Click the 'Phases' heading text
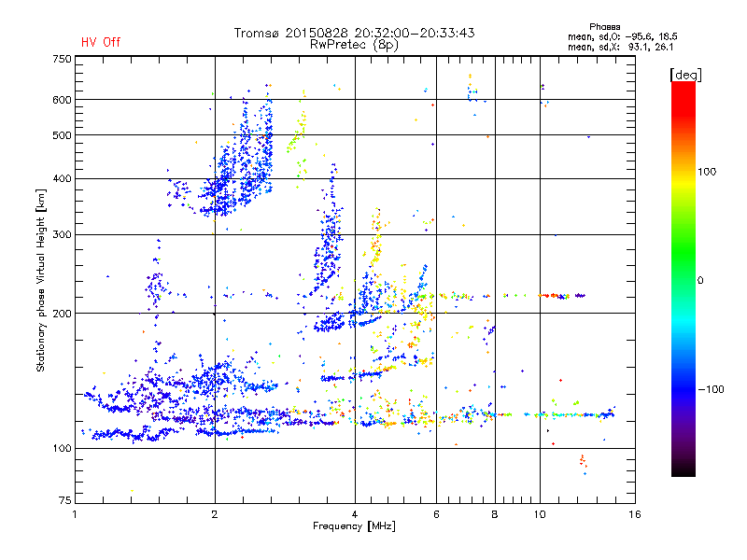Screen dimensions: 747x560 pyautogui.click(x=604, y=27)
